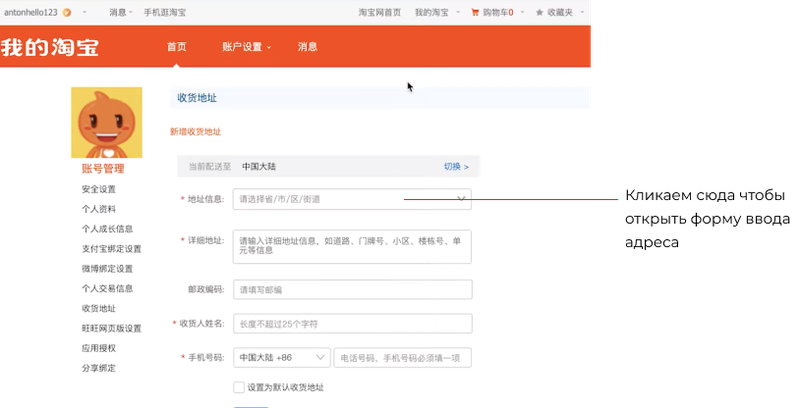Open 消息 tab in orange header
The image size is (800, 408).
point(307,47)
